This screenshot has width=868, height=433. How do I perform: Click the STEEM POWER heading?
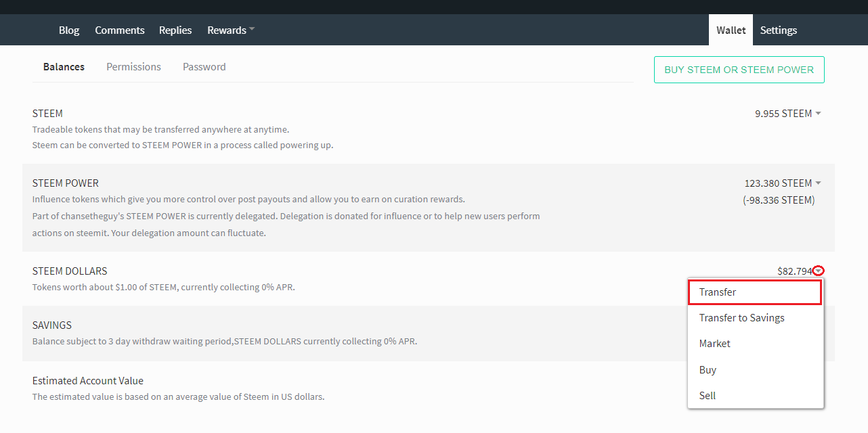[x=66, y=183]
